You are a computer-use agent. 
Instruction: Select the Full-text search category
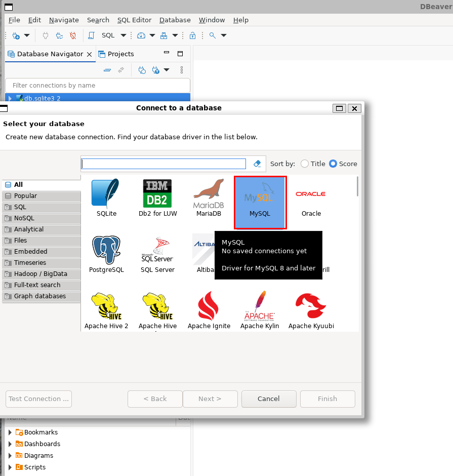[42, 285]
